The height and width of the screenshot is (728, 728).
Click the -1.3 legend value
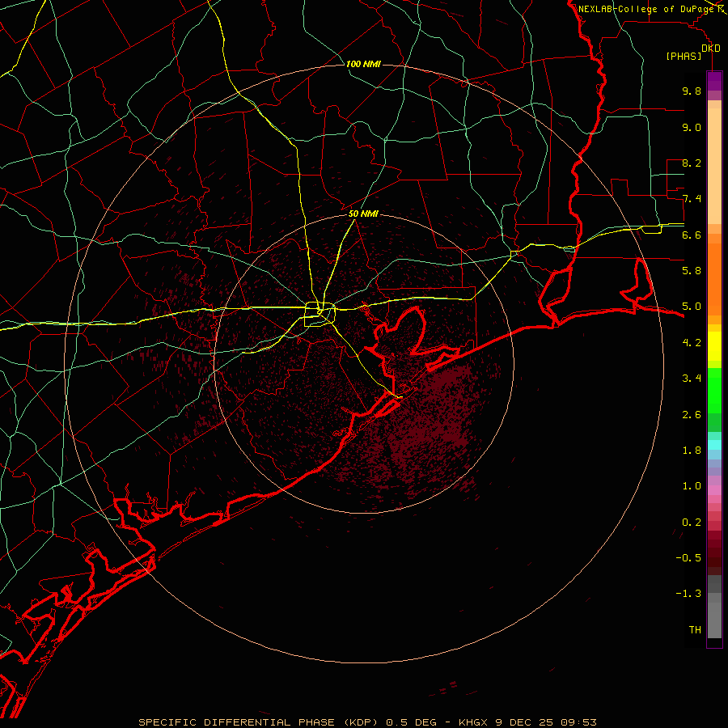[x=688, y=594]
